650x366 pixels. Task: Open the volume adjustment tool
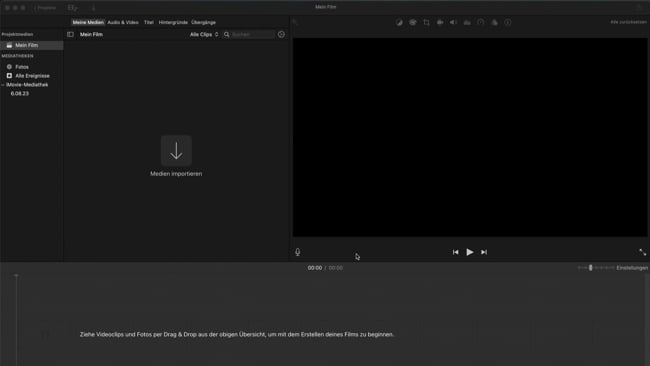tap(454, 22)
